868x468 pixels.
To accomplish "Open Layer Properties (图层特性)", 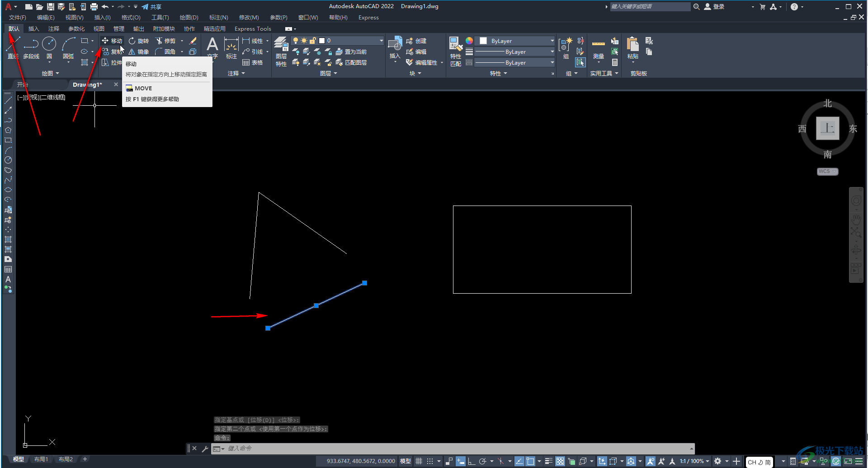I will [281, 51].
